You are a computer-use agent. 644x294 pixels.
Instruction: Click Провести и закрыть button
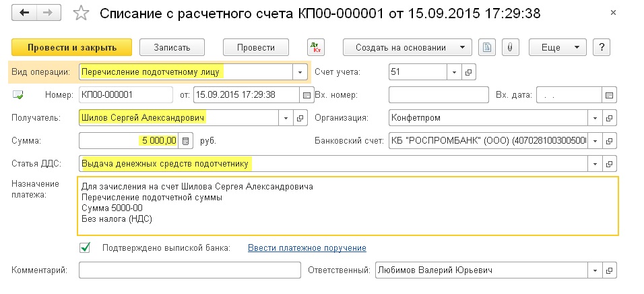click(x=72, y=47)
